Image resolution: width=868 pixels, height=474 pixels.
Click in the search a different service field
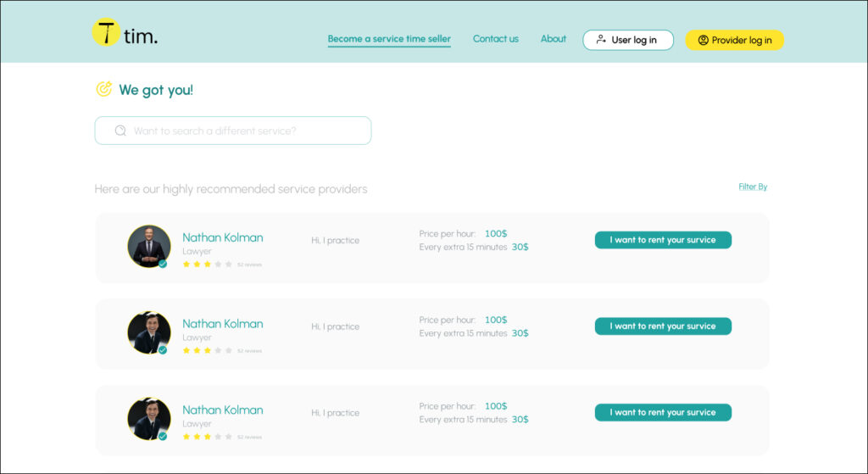pos(246,131)
